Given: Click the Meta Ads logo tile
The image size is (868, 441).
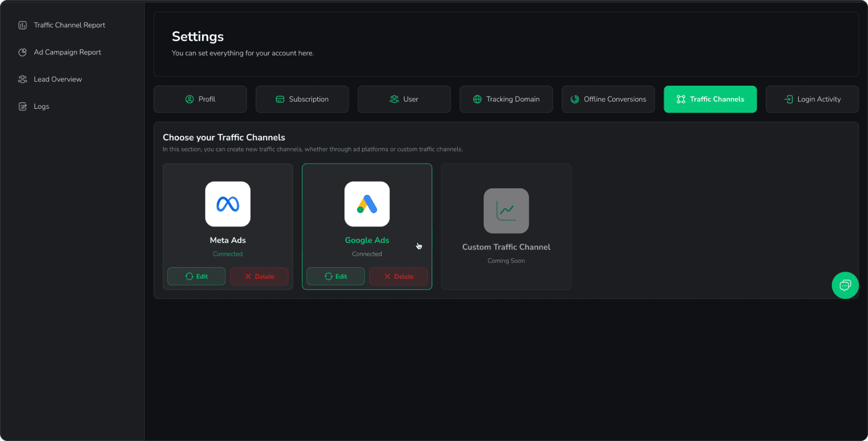Looking at the screenshot, I should coord(228,204).
